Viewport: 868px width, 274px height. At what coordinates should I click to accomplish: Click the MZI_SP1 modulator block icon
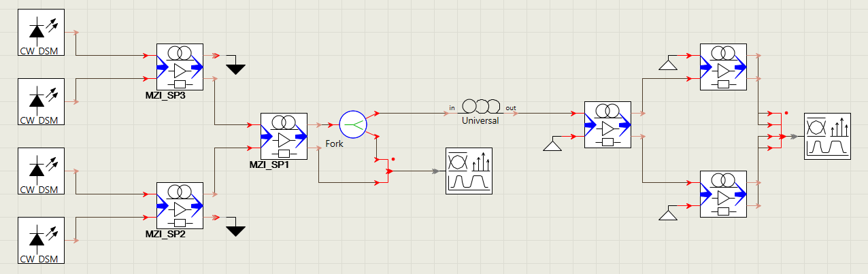tap(284, 137)
